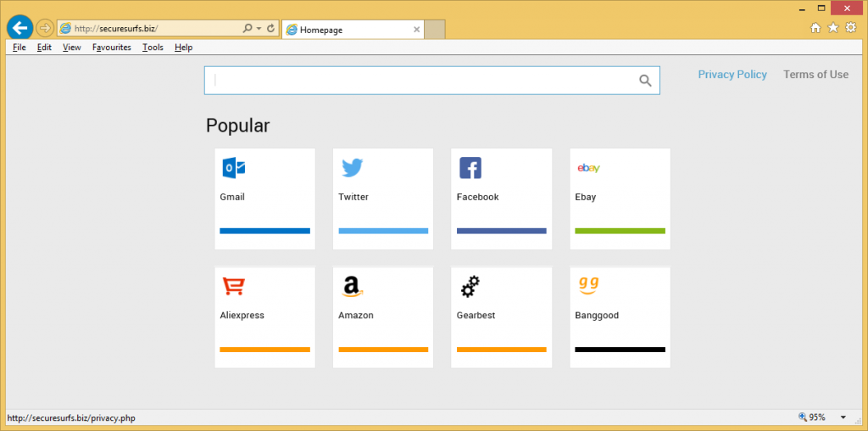Image resolution: width=868 pixels, height=431 pixels.
Task: Click the forward navigation arrow
Action: pyautogui.click(x=45, y=28)
